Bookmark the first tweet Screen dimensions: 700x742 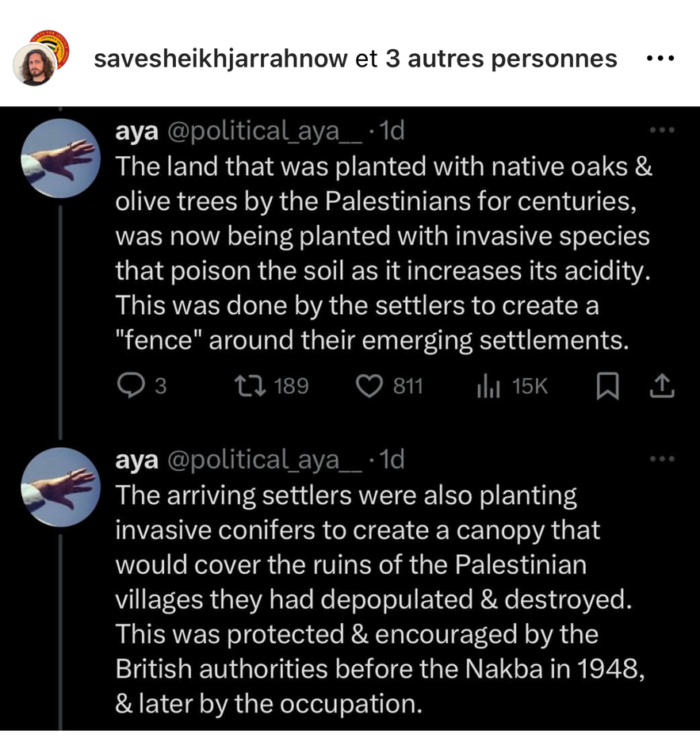tap(606, 386)
